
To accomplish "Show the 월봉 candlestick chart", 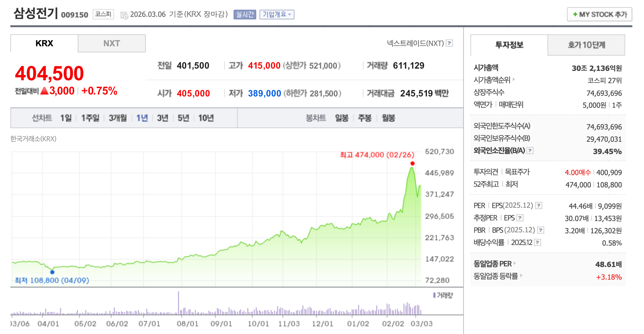I will pyautogui.click(x=388, y=118).
